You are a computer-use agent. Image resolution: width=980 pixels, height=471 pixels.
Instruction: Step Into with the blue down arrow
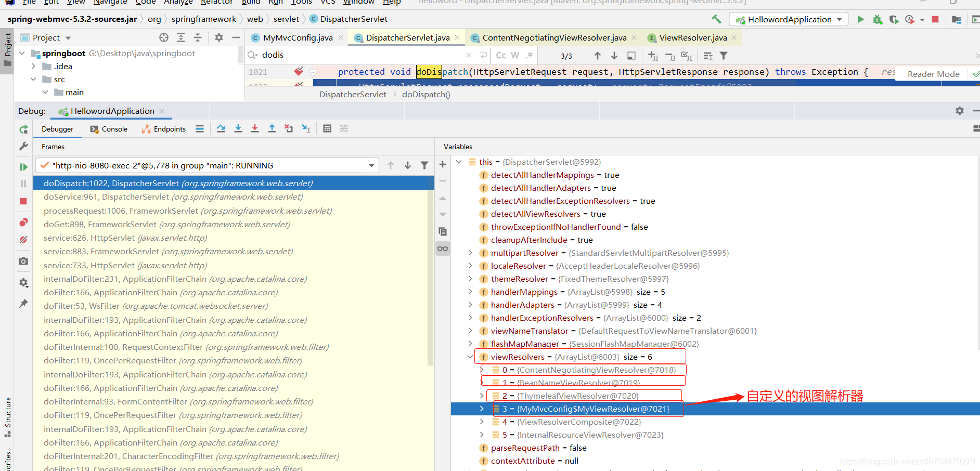pos(238,128)
